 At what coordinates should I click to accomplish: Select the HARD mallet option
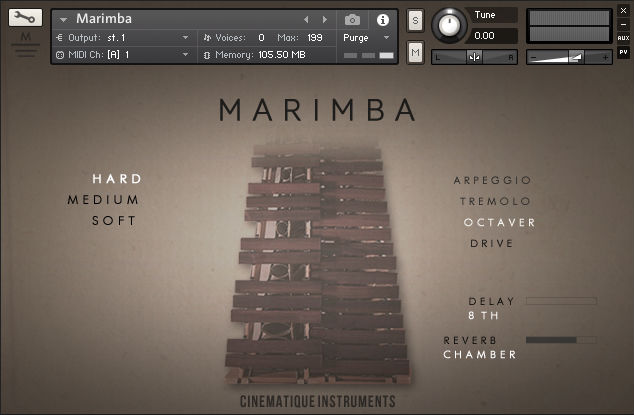(117, 179)
